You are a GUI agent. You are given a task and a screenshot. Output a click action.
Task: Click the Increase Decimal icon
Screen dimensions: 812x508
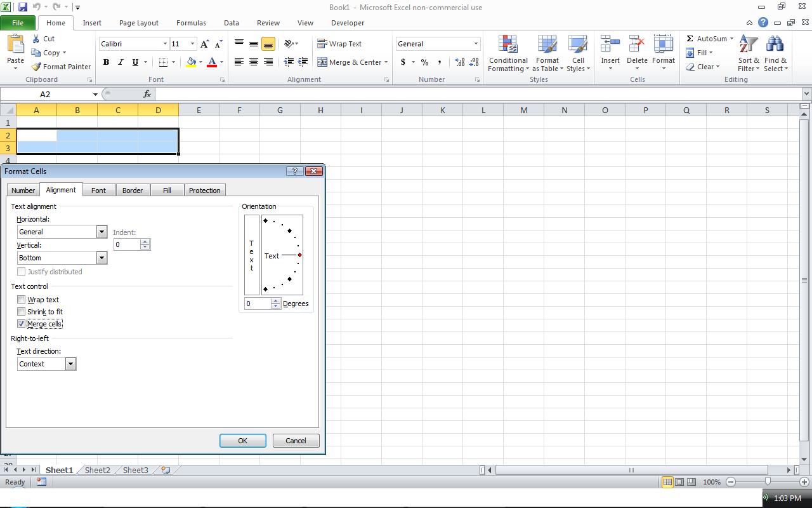tap(458, 63)
